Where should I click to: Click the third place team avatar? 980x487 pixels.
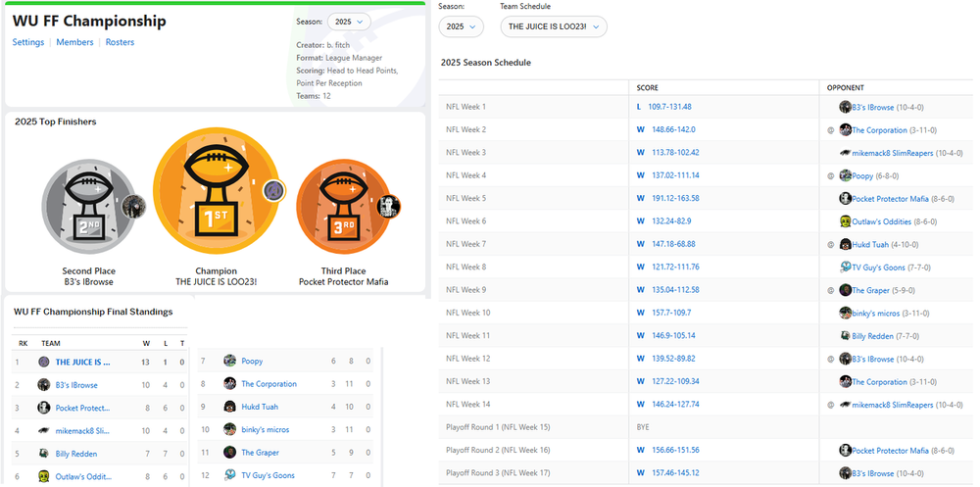tap(388, 207)
